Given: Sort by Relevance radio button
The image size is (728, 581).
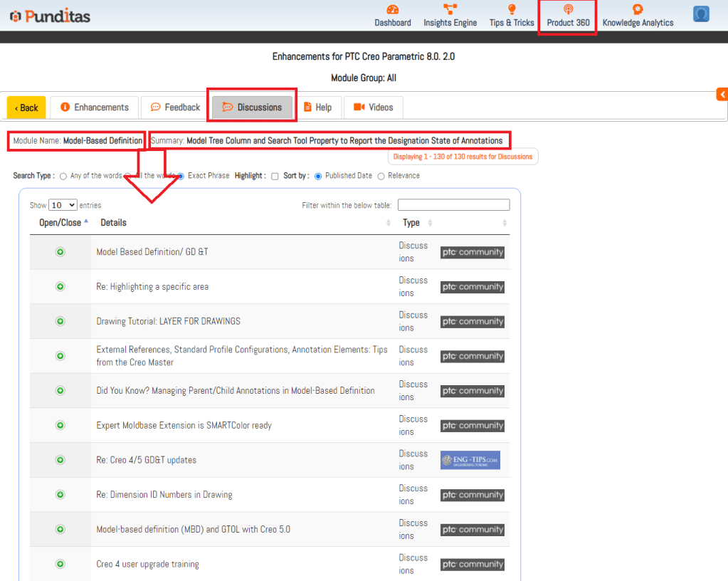Looking at the screenshot, I should [x=381, y=176].
